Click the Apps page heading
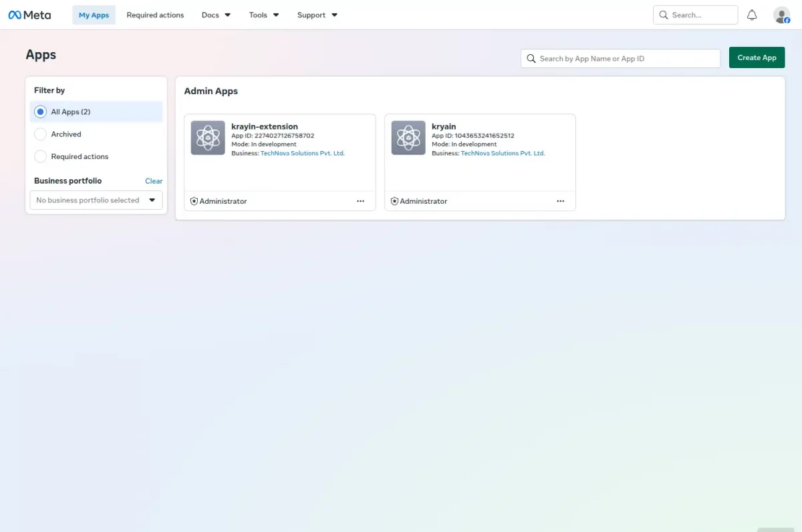 pyautogui.click(x=41, y=55)
